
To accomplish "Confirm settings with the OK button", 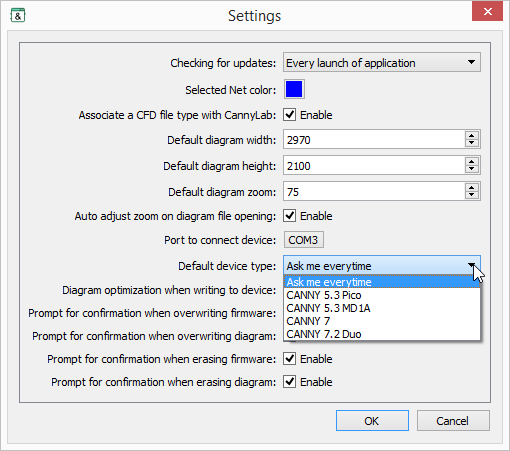I will click(372, 421).
